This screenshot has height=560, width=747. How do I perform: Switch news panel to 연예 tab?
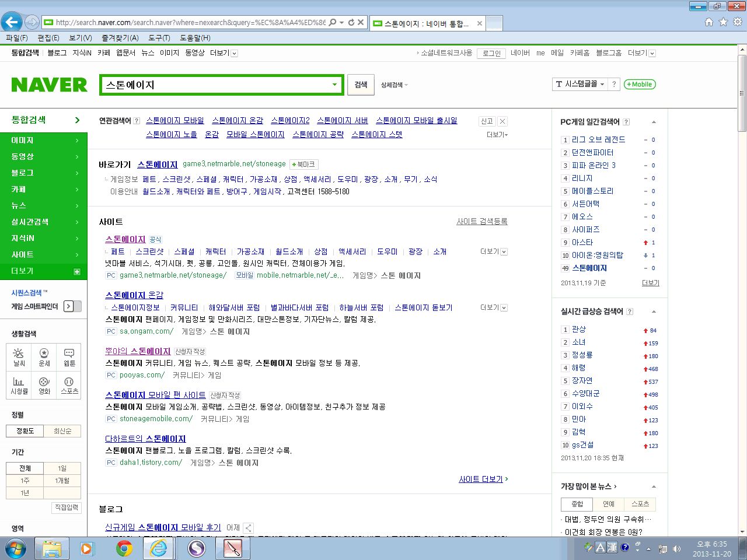click(x=609, y=504)
